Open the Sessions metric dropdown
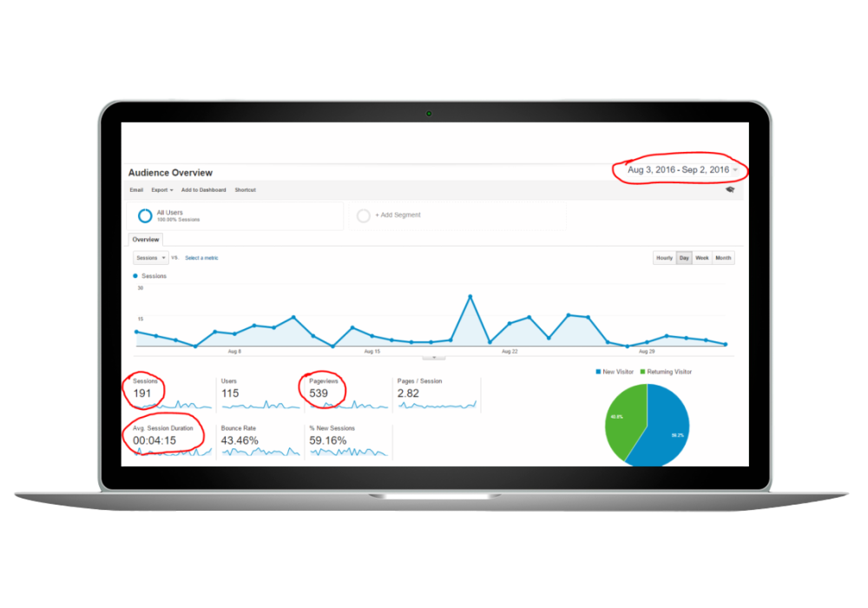868x608 pixels. coord(150,257)
